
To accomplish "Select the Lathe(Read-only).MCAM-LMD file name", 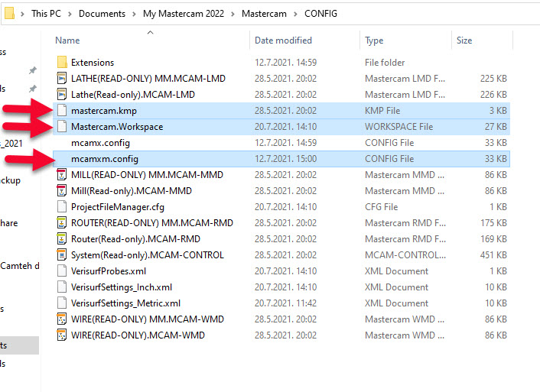I will click(133, 94).
